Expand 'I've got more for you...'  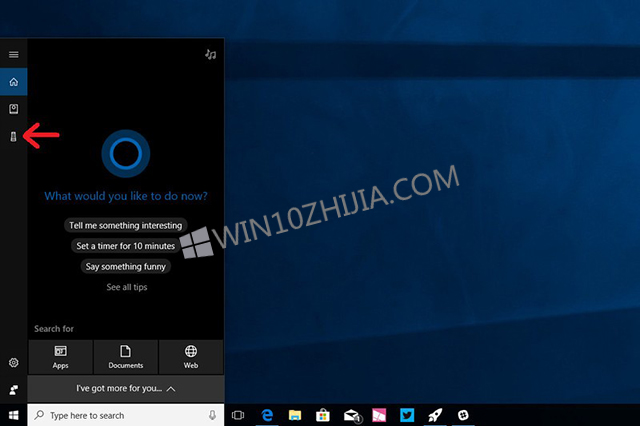pos(126,389)
